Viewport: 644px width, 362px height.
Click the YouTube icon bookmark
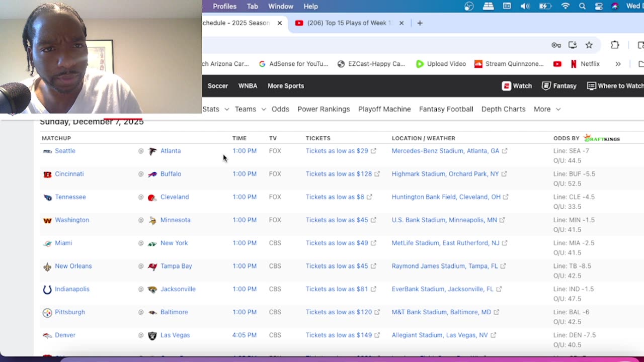coord(557,64)
